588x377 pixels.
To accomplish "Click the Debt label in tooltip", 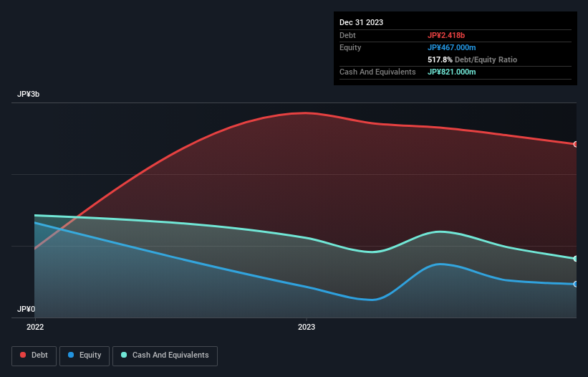I will 347,35.
